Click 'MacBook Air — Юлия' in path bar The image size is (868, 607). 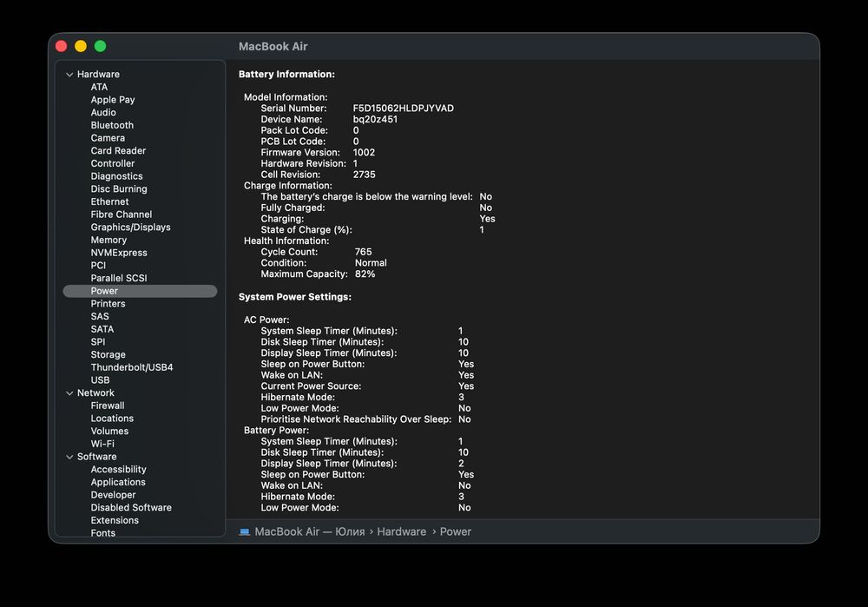pos(310,531)
